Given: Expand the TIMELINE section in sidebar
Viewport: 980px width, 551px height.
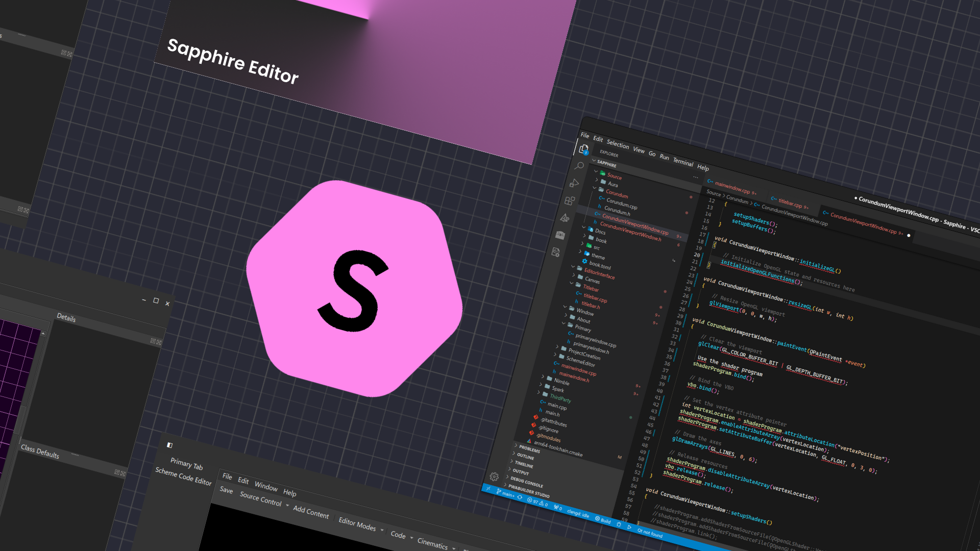Looking at the screenshot, I should (x=512, y=461).
